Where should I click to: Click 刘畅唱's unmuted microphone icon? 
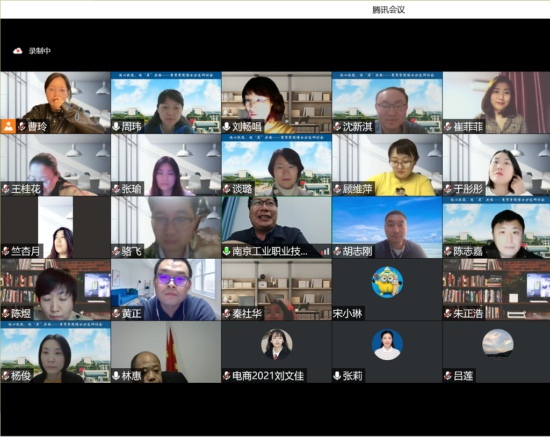point(227,126)
